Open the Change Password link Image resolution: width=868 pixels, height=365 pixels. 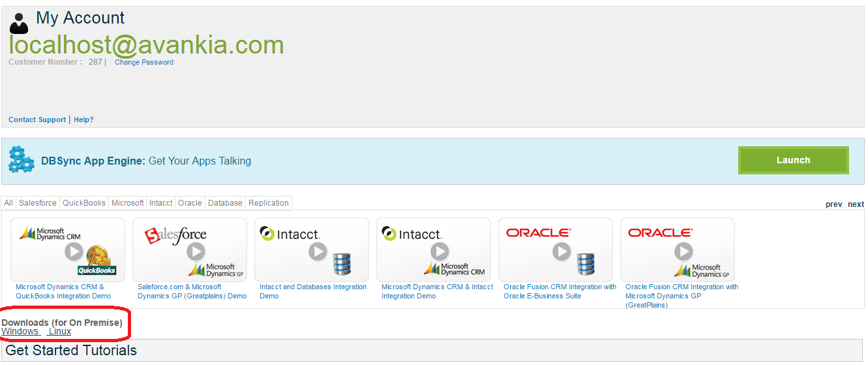[x=144, y=63]
